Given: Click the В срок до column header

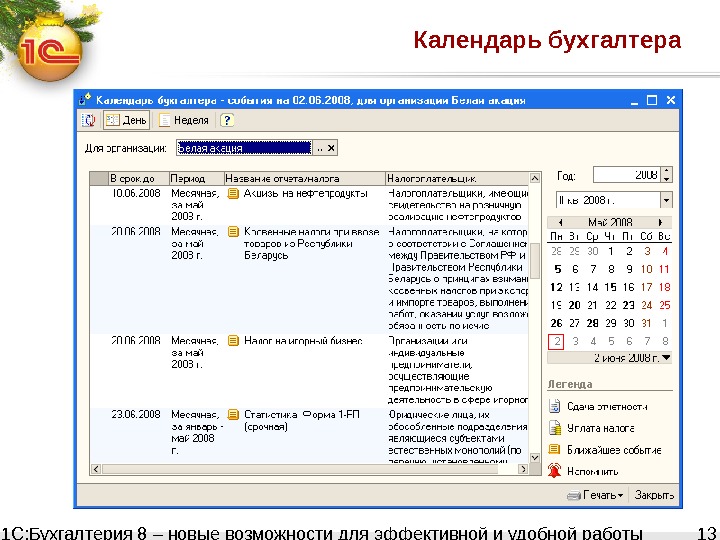Looking at the screenshot, I should click(139, 179).
